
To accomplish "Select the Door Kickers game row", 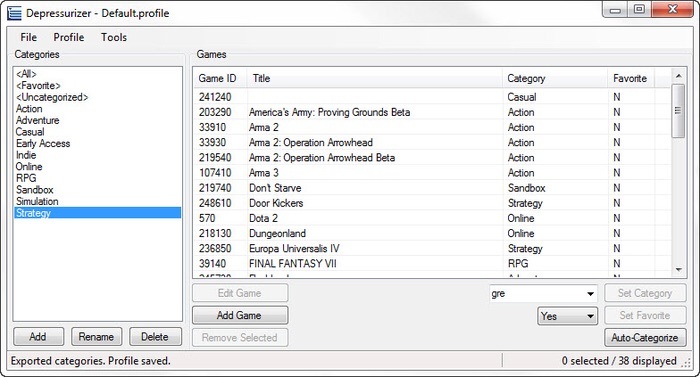I will [x=432, y=203].
